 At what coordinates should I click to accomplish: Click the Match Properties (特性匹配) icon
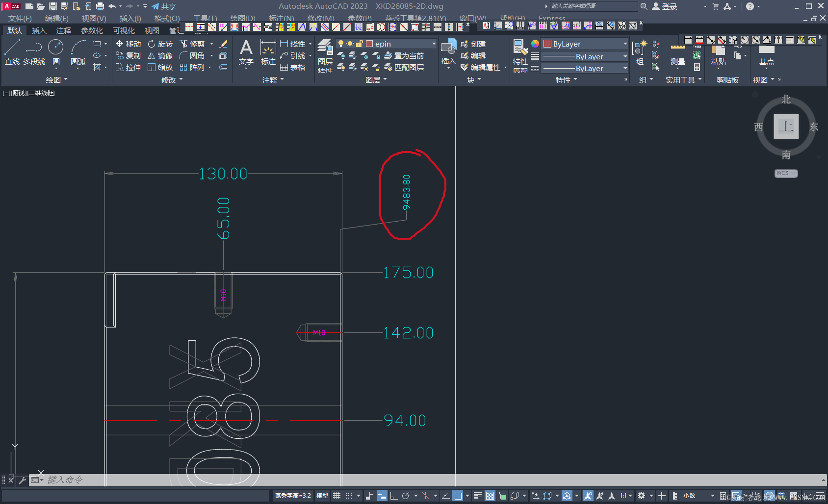click(x=520, y=55)
